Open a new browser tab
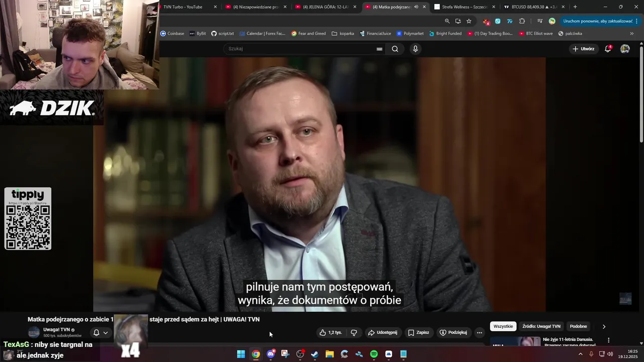Image resolution: width=644 pixels, height=362 pixels. [x=575, y=7]
